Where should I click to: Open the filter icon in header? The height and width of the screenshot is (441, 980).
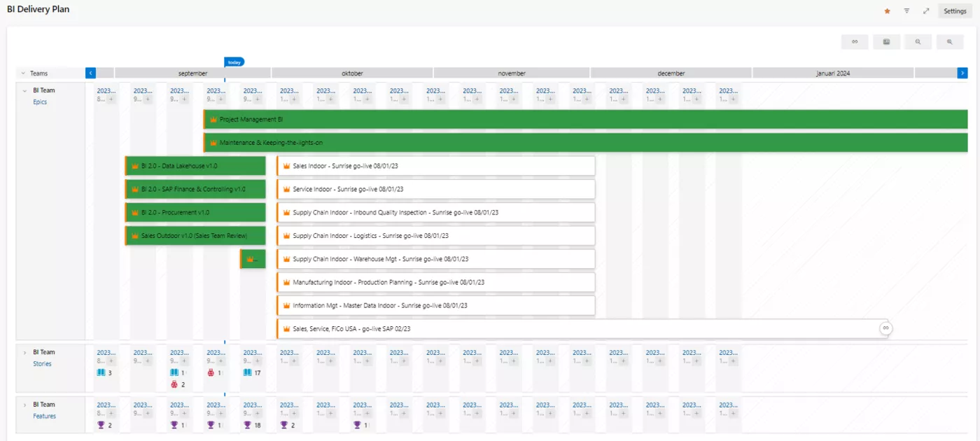click(x=906, y=11)
